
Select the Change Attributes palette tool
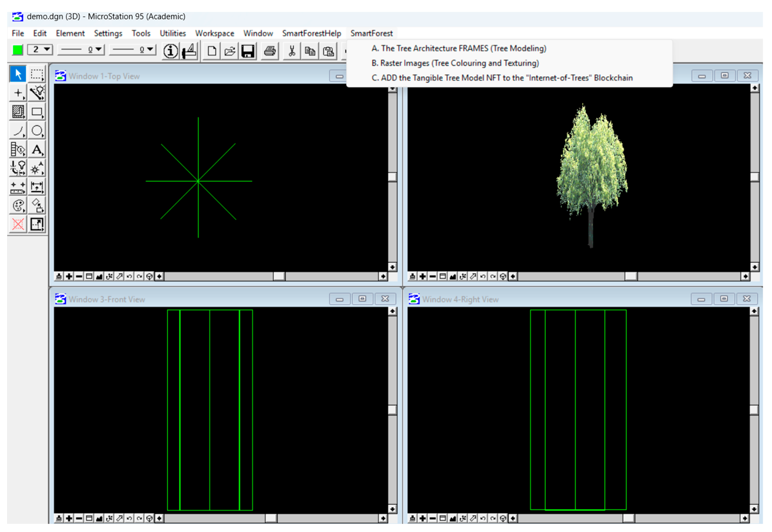click(18, 206)
